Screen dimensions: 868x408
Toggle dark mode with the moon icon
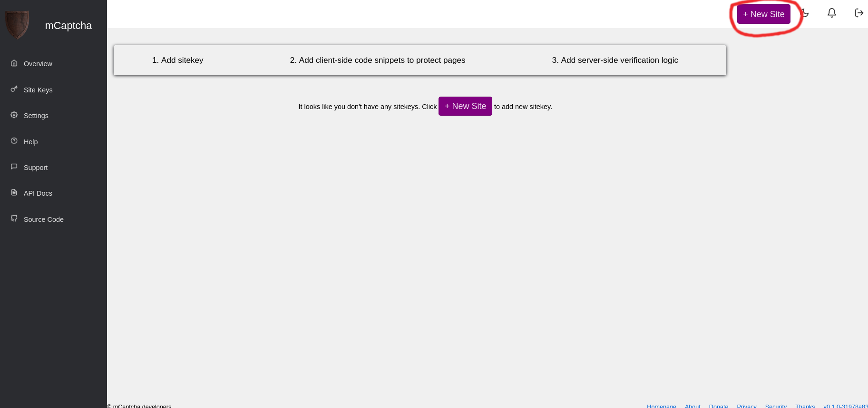(805, 13)
